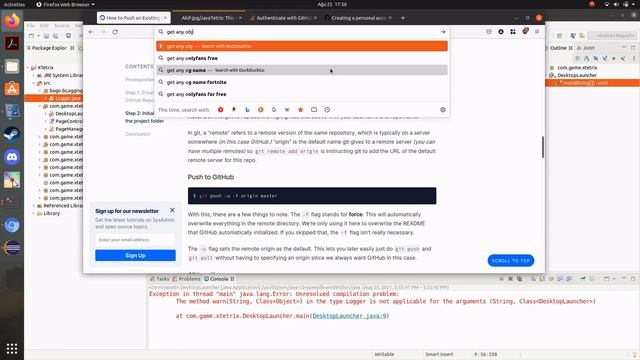Image resolution: width=640 pixels, height=360 pixels.
Task: Search history with the clock one-off icon
Action: (x=327, y=110)
